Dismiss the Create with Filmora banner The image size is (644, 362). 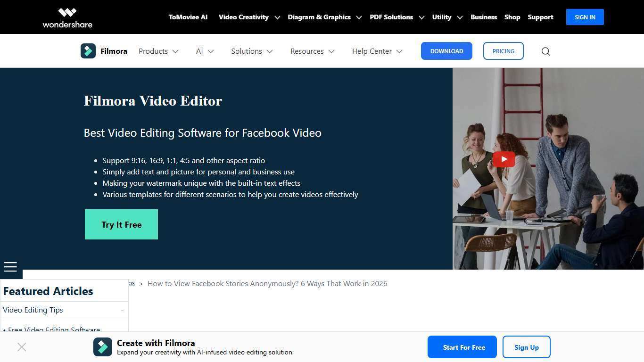[x=21, y=347]
